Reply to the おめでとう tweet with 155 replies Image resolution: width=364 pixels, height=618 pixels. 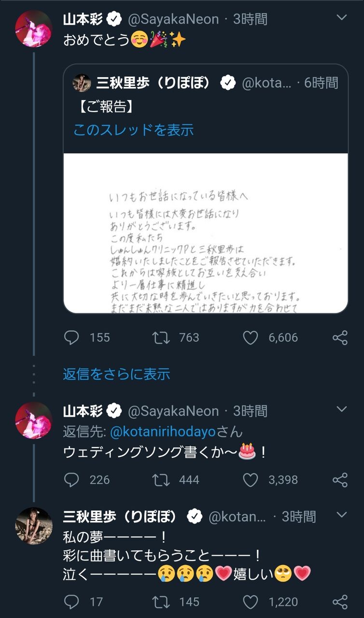tap(71, 337)
